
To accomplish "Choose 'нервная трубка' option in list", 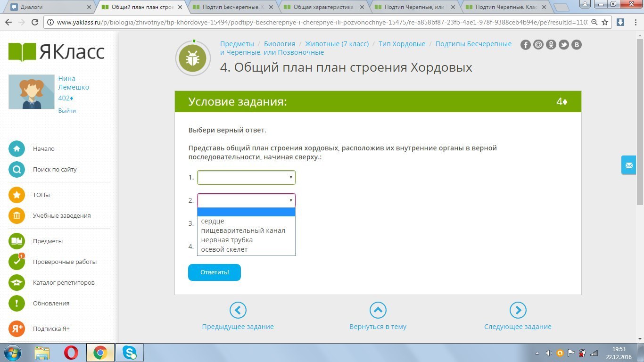I will tap(227, 240).
